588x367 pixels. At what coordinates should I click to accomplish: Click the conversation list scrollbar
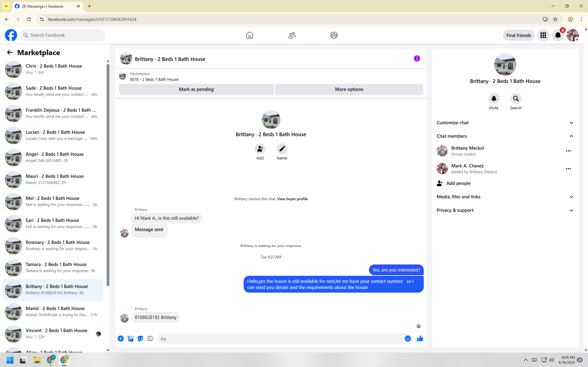pyautogui.click(x=108, y=174)
